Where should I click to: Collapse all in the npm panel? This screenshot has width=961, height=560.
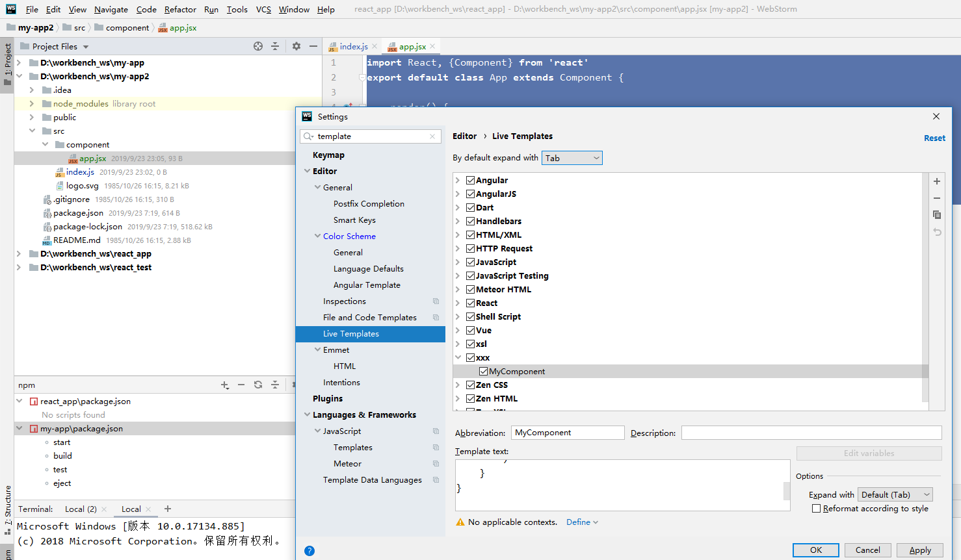(275, 385)
